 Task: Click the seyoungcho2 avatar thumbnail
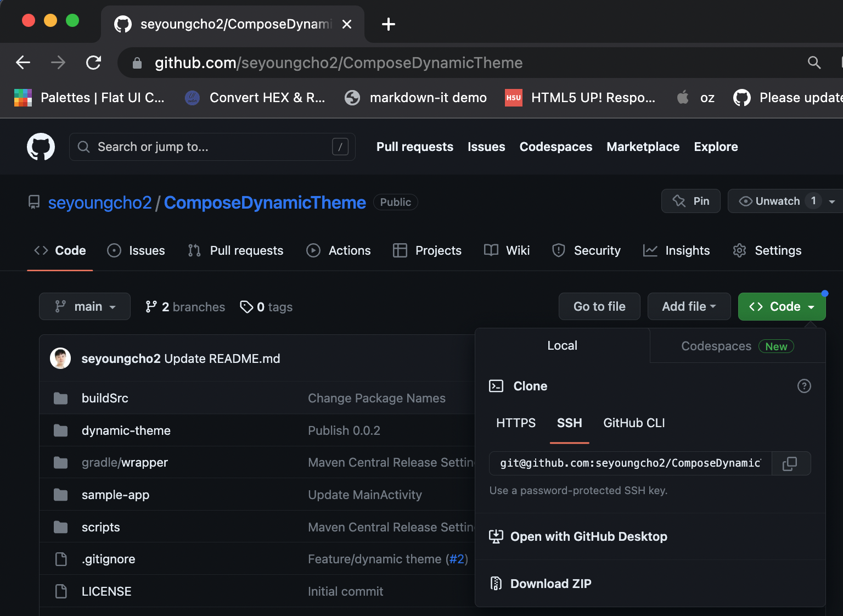click(x=60, y=359)
